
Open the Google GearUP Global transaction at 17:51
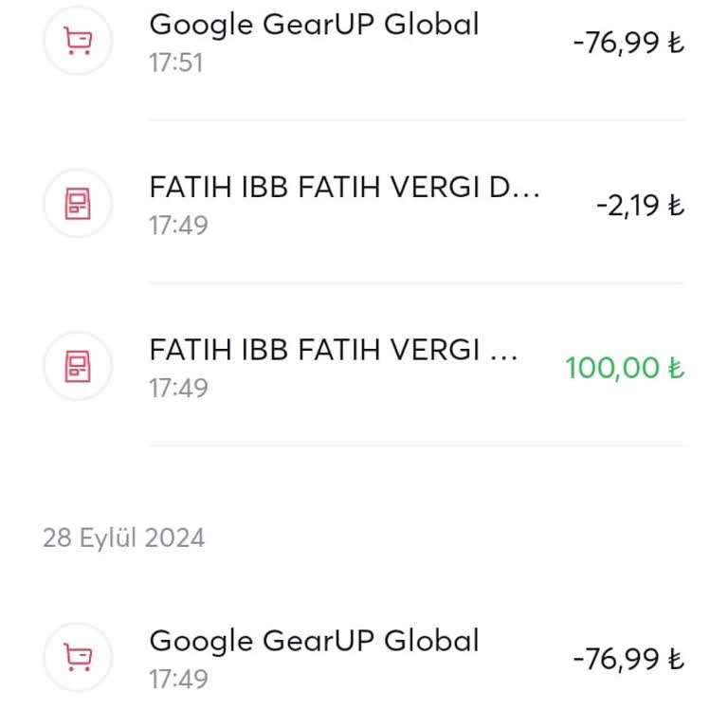pyautogui.click(x=314, y=25)
